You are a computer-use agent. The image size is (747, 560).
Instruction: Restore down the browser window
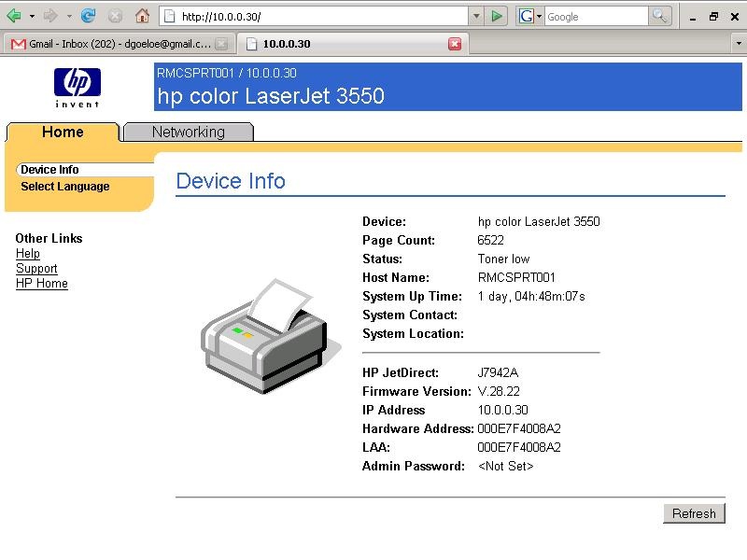pos(713,17)
